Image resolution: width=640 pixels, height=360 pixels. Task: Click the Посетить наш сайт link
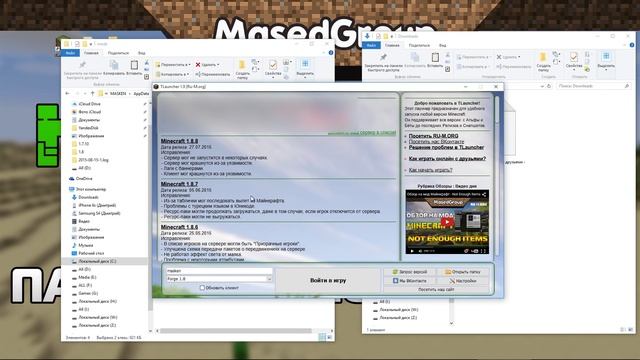[x=436, y=289]
